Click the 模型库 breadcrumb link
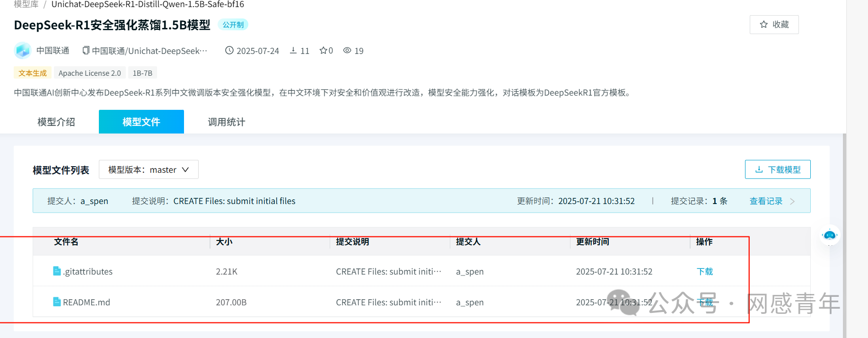The height and width of the screenshot is (338, 868). [x=26, y=4]
